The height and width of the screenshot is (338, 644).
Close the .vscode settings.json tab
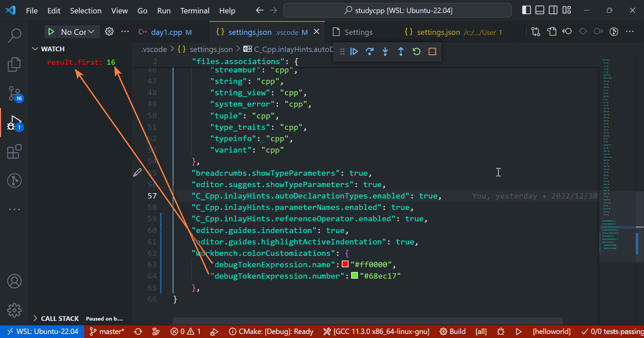[316, 32]
